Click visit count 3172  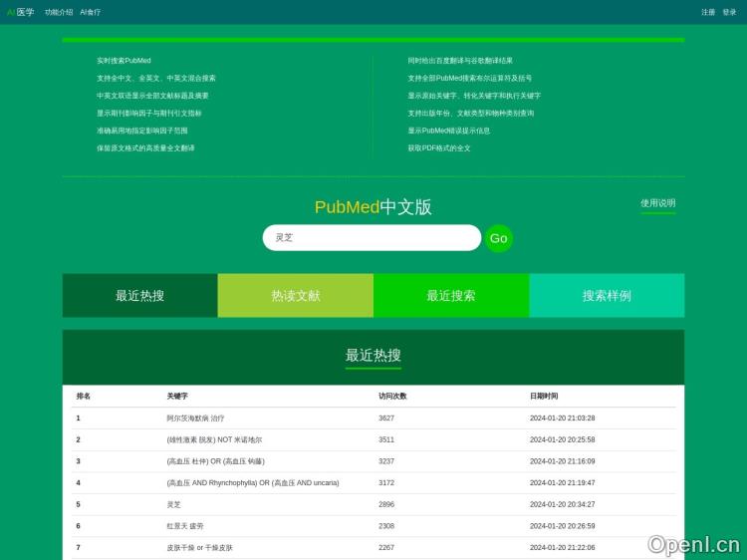[x=386, y=483]
